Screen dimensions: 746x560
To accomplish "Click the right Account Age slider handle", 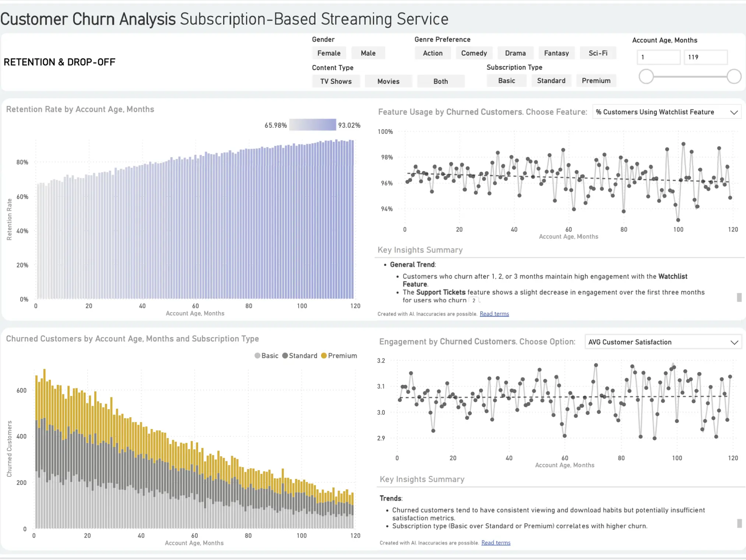I will coord(734,77).
